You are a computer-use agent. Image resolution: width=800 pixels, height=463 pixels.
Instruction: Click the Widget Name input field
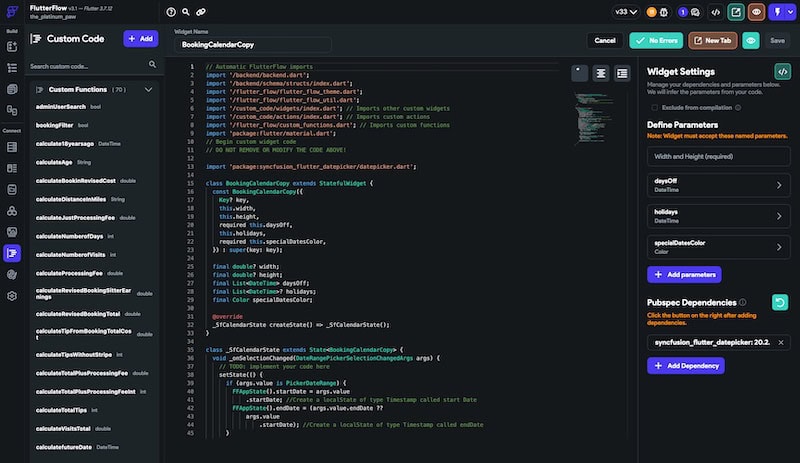pyautogui.click(x=253, y=45)
